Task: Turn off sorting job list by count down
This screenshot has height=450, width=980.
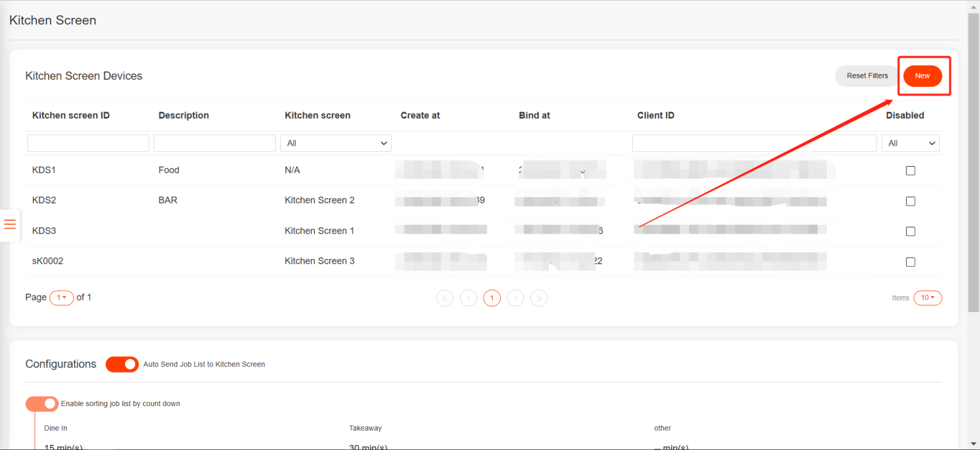Action: [x=41, y=403]
